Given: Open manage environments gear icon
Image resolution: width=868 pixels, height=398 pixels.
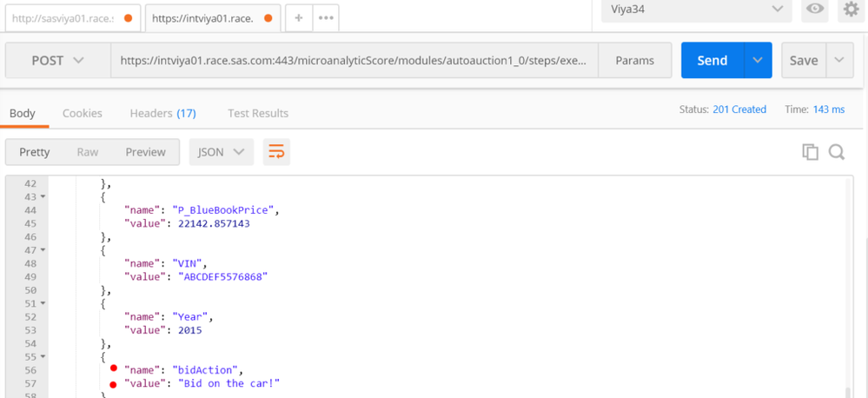Looking at the screenshot, I should point(851,10).
